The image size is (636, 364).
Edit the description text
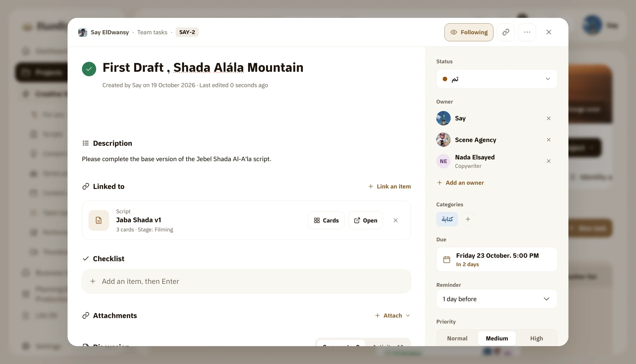pyautogui.click(x=176, y=159)
